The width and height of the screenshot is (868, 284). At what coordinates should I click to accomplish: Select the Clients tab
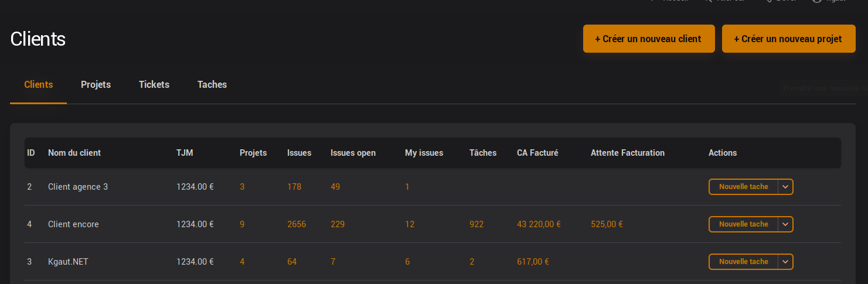(39, 84)
